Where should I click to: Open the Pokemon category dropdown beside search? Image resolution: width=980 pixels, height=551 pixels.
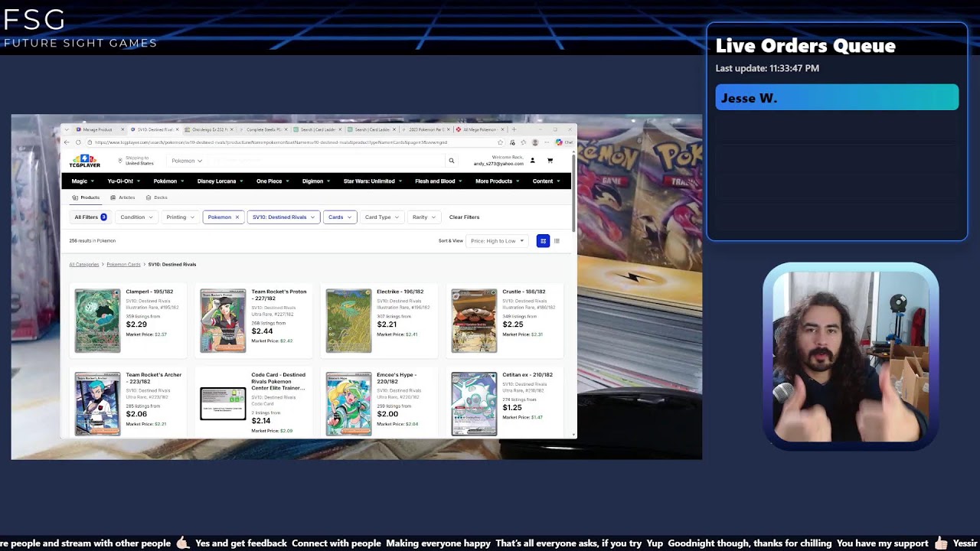[187, 161]
